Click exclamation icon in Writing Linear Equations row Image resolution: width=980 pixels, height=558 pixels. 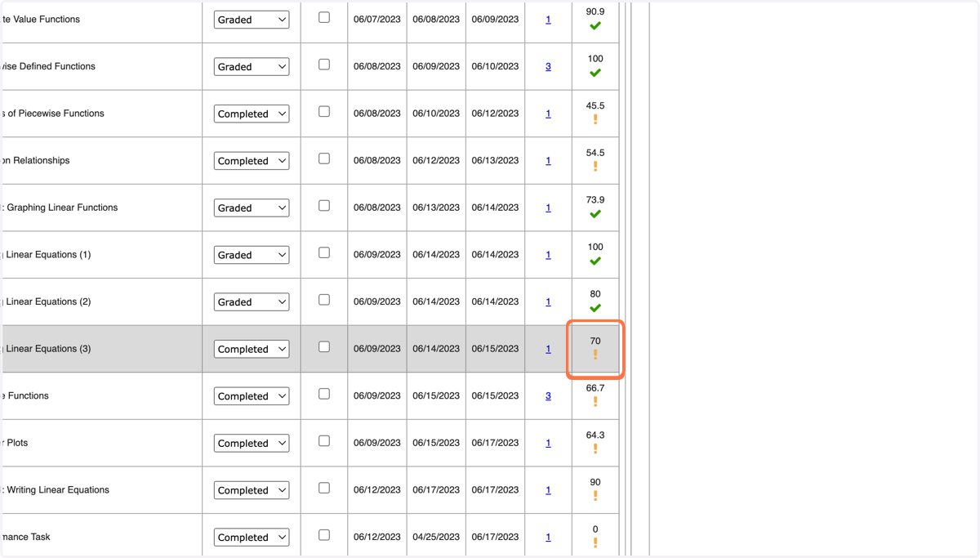click(x=595, y=496)
